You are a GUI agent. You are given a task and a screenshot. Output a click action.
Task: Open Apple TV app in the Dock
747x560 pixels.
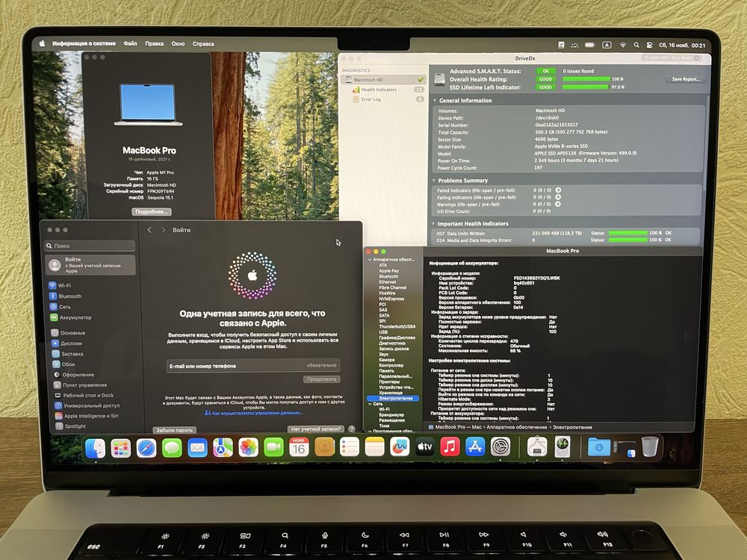(424, 447)
